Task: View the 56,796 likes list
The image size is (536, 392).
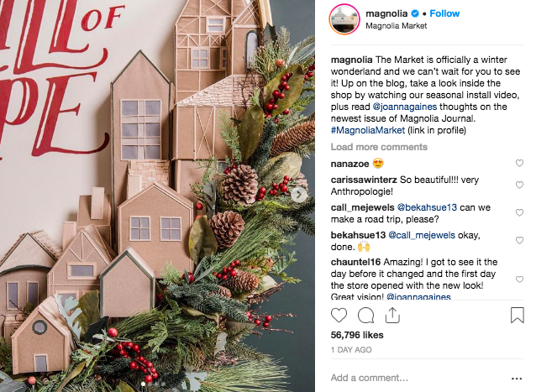Action: point(357,335)
